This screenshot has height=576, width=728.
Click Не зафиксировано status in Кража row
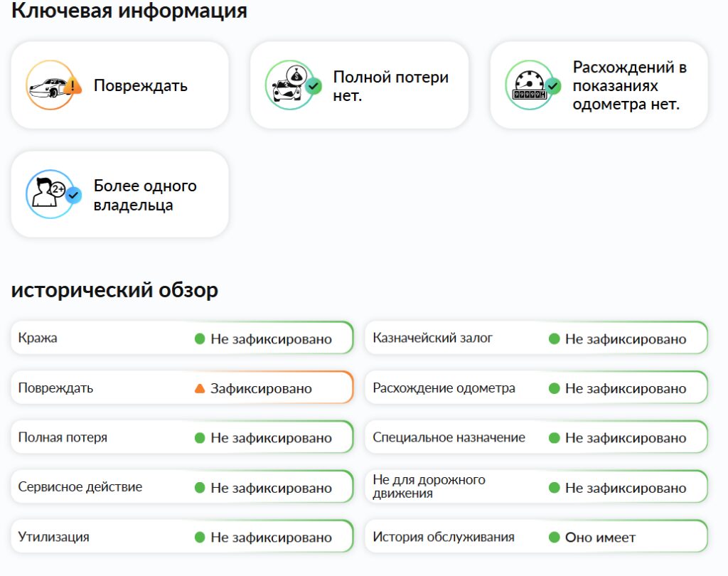point(271,338)
